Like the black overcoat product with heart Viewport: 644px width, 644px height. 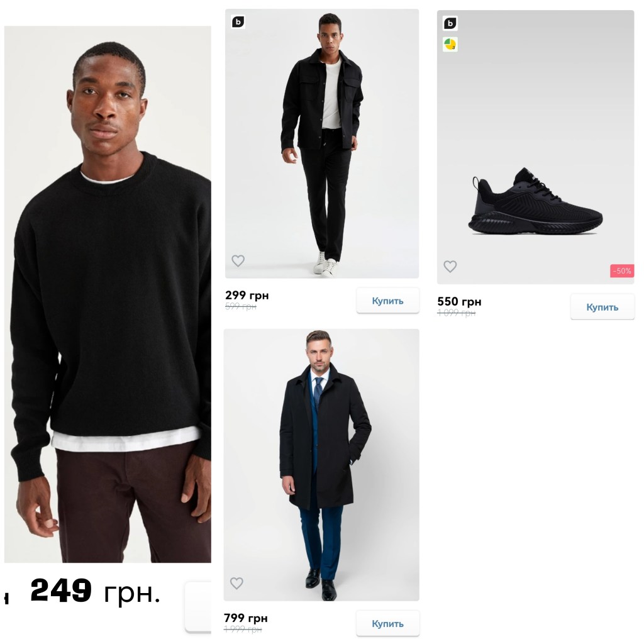[236, 583]
